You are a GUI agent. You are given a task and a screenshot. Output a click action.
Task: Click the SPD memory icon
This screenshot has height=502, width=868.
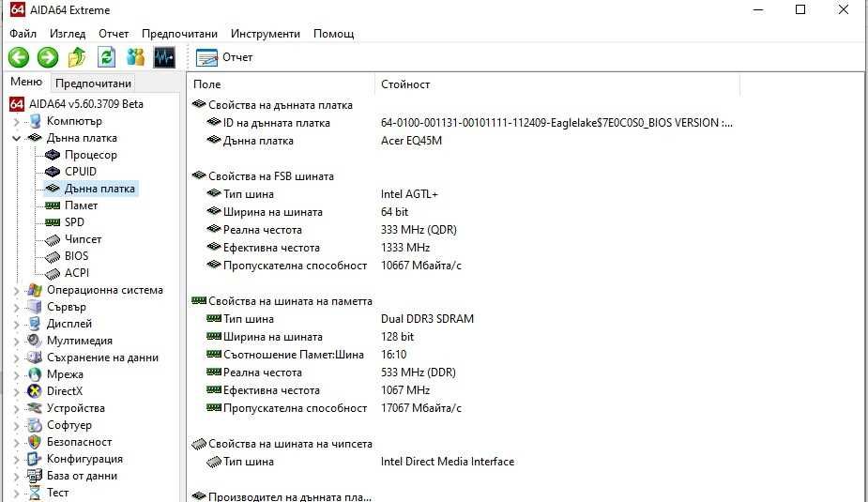(x=53, y=222)
